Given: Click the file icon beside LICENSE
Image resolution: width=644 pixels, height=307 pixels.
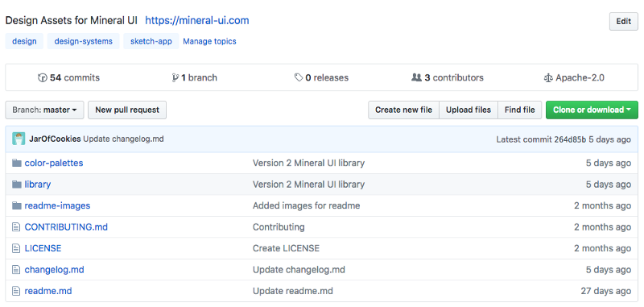Looking at the screenshot, I should [x=16, y=249].
